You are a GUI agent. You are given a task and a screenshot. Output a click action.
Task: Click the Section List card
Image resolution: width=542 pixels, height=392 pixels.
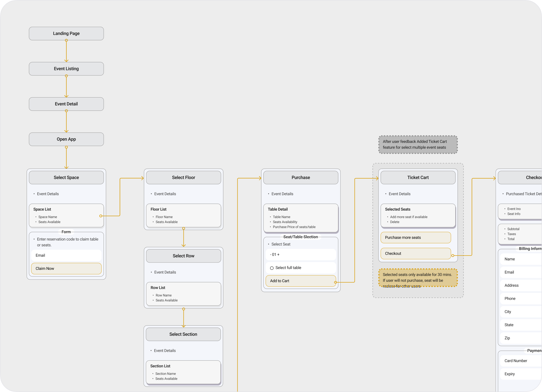[x=183, y=372]
